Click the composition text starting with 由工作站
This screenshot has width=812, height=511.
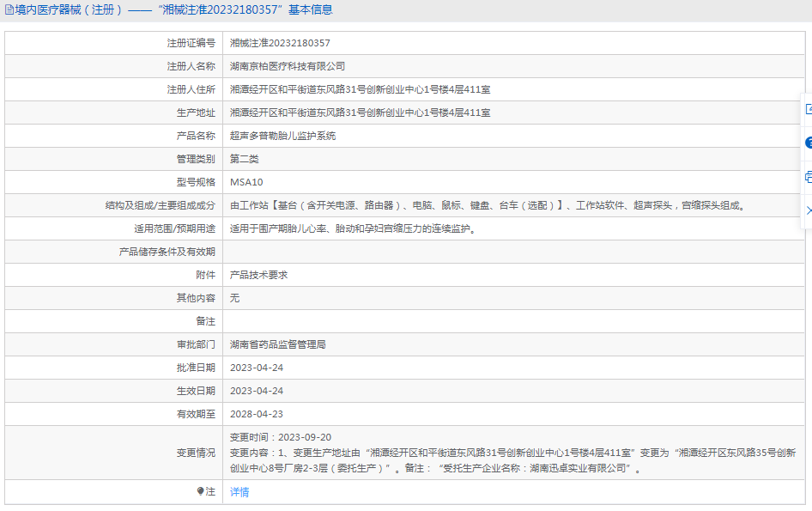click(488, 206)
